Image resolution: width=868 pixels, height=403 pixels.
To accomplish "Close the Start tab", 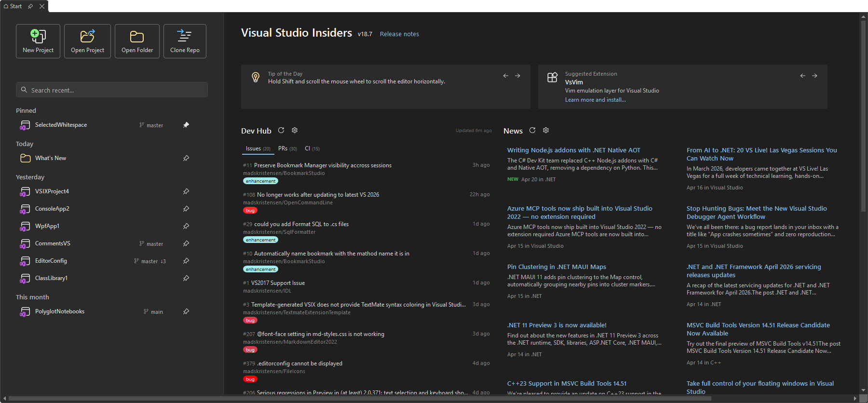I will coord(42,6).
